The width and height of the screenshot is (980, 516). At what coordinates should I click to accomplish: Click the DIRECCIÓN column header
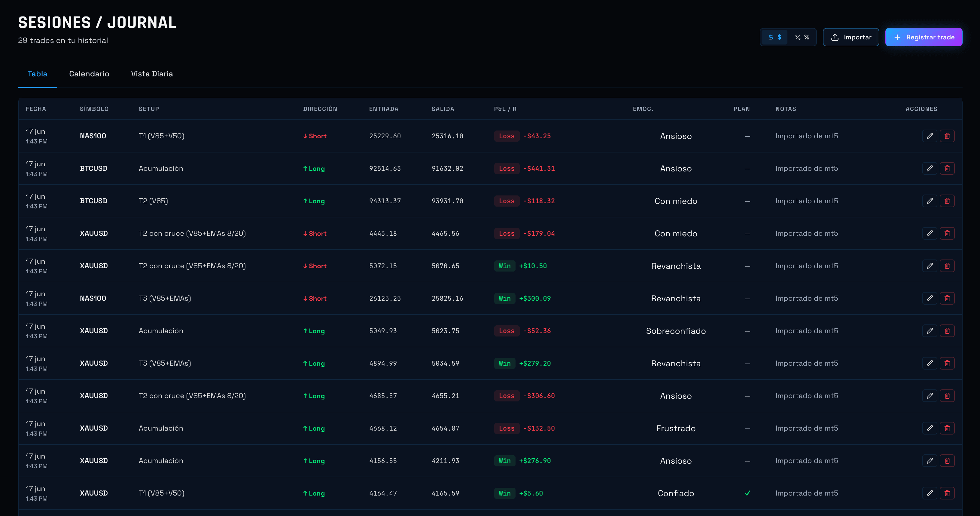tap(320, 109)
